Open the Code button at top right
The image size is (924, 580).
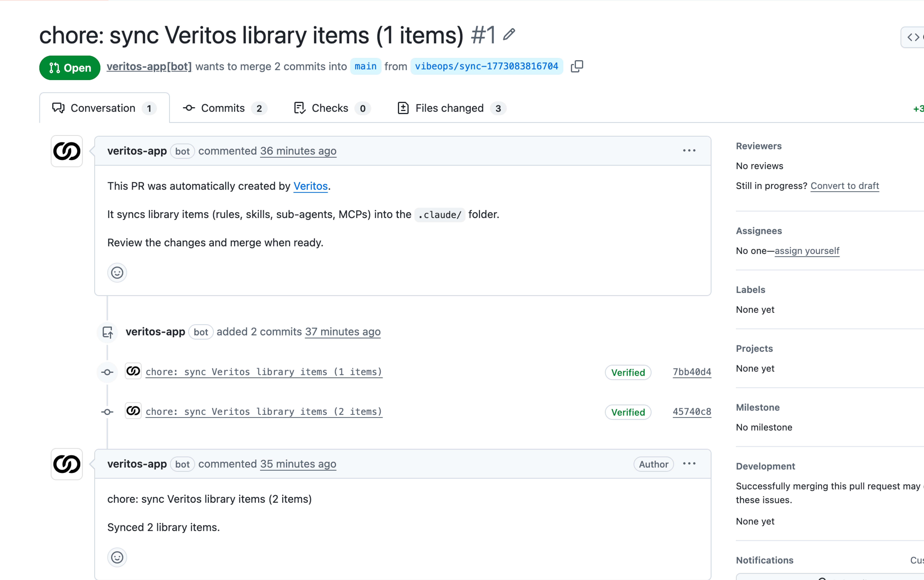pyautogui.click(x=913, y=37)
